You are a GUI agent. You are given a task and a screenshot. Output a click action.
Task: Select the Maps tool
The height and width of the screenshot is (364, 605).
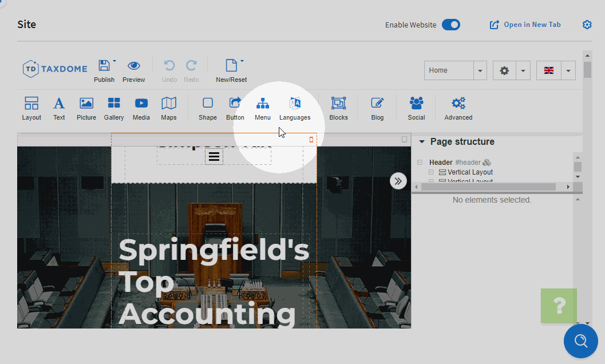tap(169, 108)
